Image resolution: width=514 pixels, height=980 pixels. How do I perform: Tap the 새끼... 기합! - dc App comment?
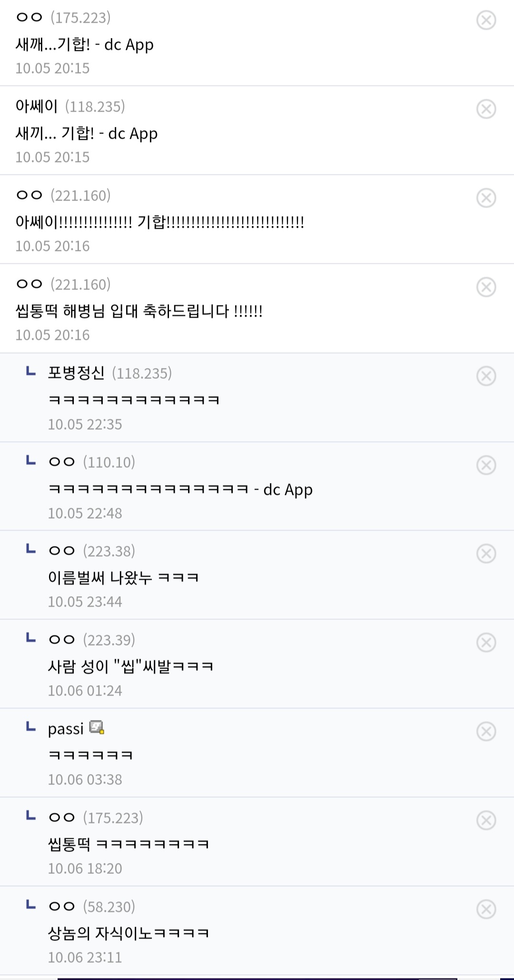click(x=87, y=134)
